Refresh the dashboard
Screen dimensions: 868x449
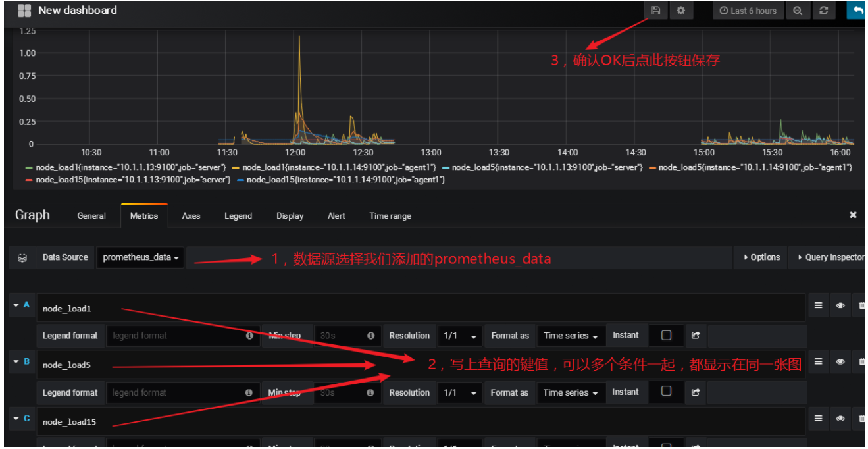[823, 11]
